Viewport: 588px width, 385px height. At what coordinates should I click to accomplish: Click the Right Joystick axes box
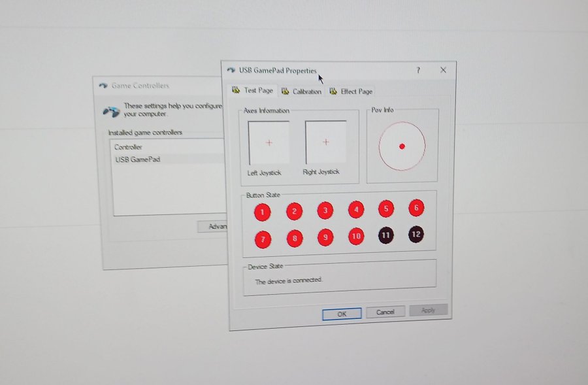click(x=325, y=142)
